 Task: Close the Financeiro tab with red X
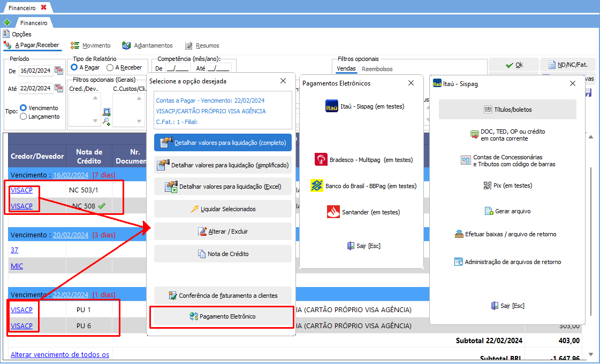[44, 7]
